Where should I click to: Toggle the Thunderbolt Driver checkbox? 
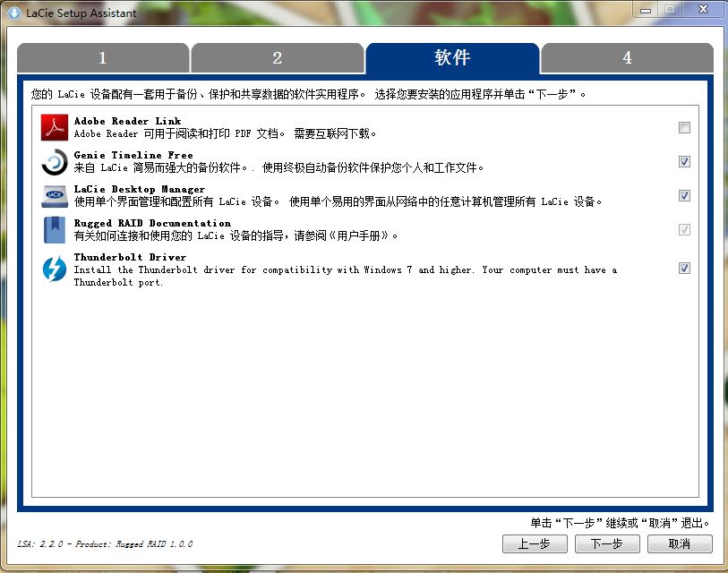click(684, 268)
